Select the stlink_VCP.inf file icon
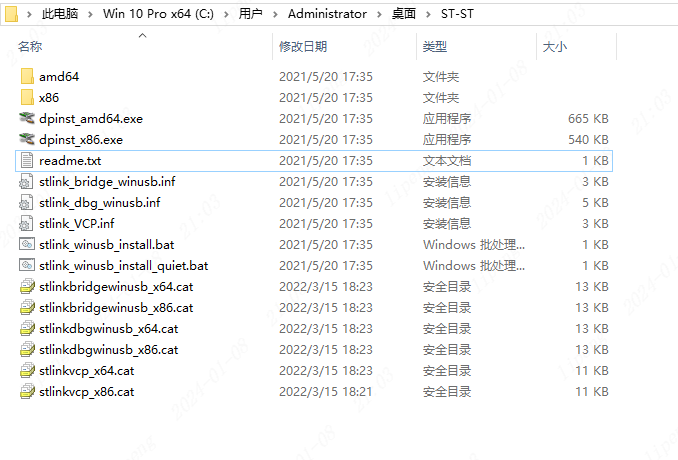Screen dimensions: 678x460 pyautogui.click(x=26, y=224)
